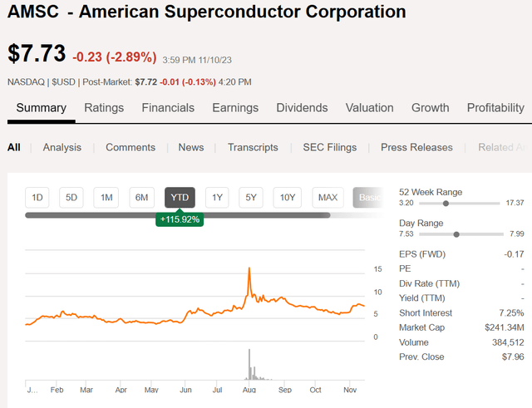Screen dimensions: 532x408
Task: Switch chart to 1Y range
Action: [217, 198]
